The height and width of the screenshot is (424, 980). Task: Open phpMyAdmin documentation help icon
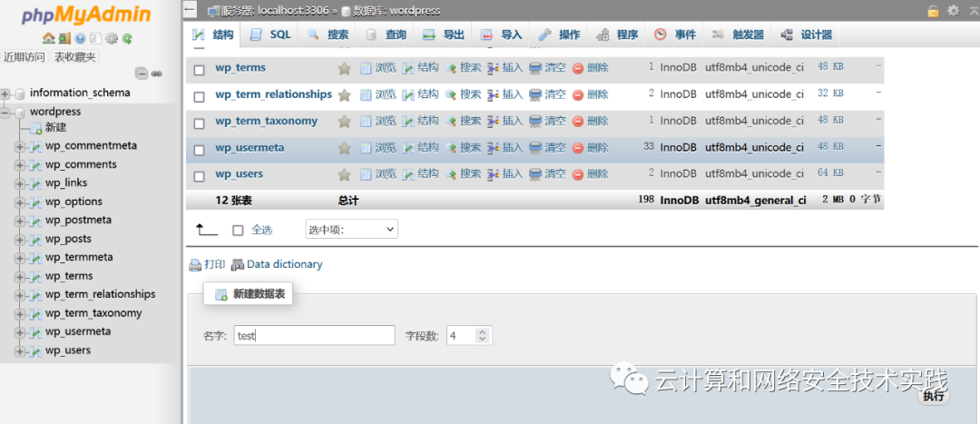[80, 38]
